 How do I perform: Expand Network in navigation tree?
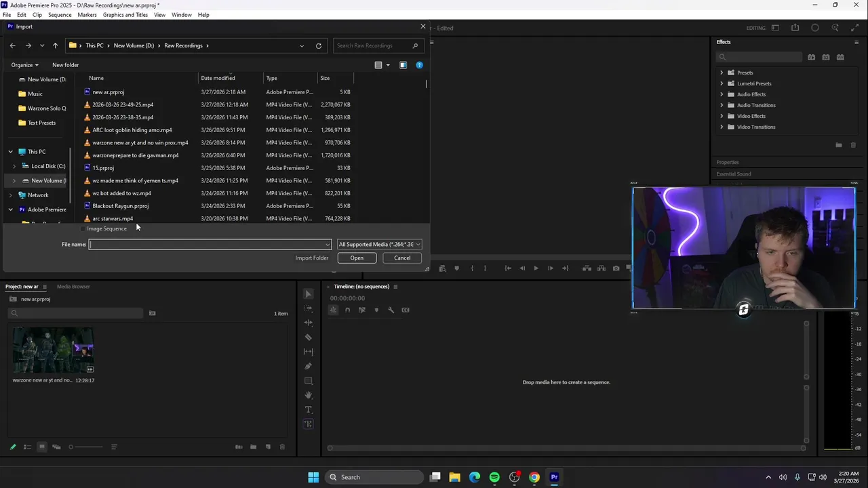pyautogui.click(x=10, y=195)
